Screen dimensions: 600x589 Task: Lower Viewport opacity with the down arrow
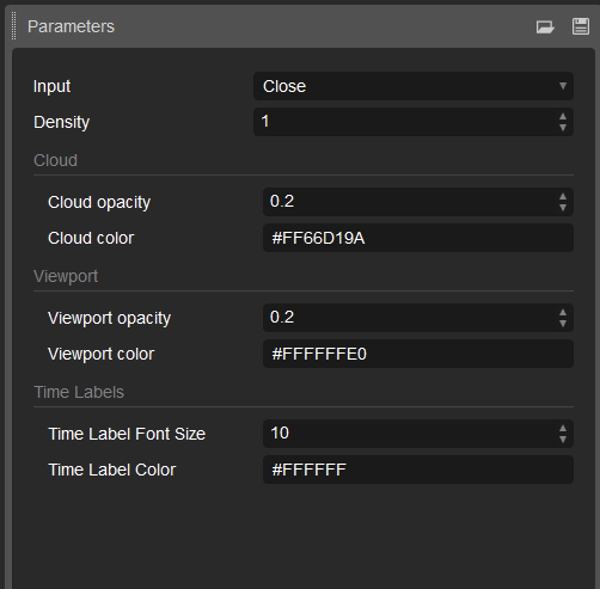pos(563,324)
